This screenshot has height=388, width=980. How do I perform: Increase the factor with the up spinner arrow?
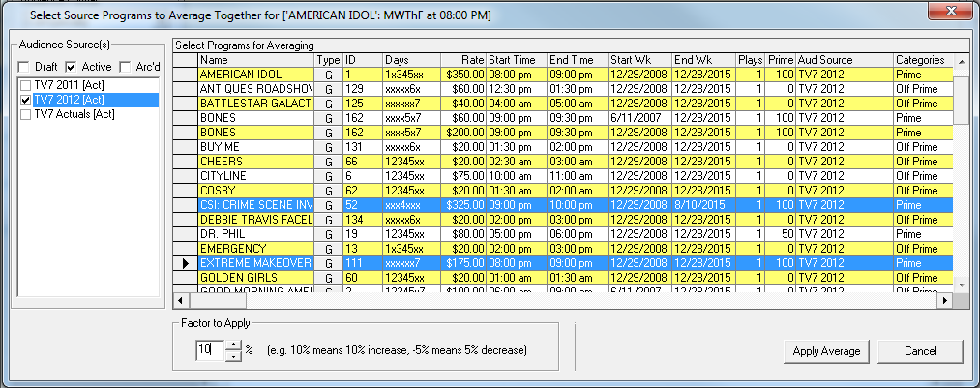click(231, 344)
